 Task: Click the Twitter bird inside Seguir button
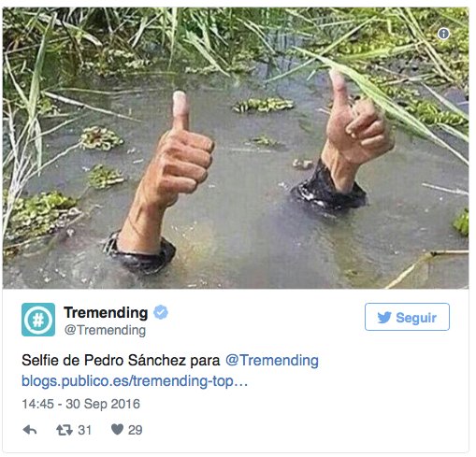384,318
